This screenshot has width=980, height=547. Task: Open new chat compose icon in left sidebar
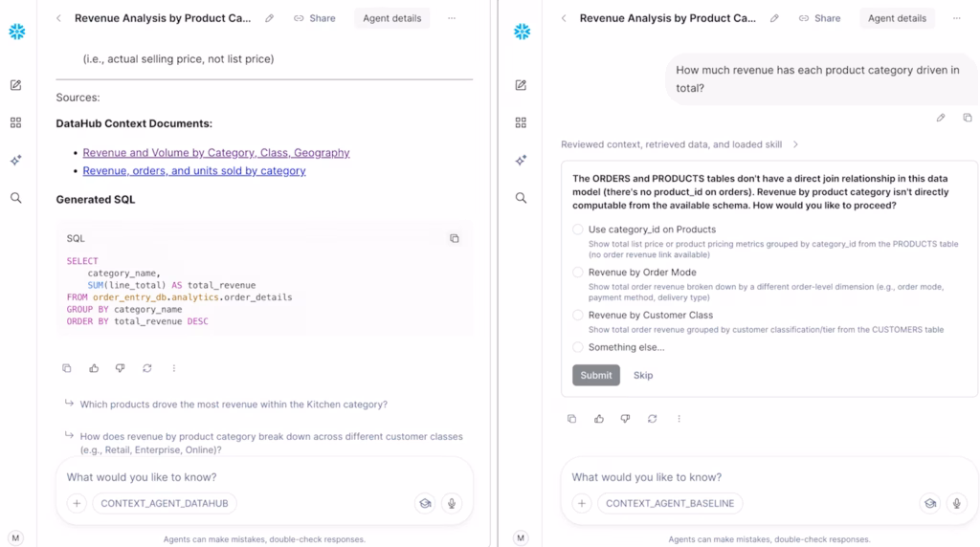[15, 85]
